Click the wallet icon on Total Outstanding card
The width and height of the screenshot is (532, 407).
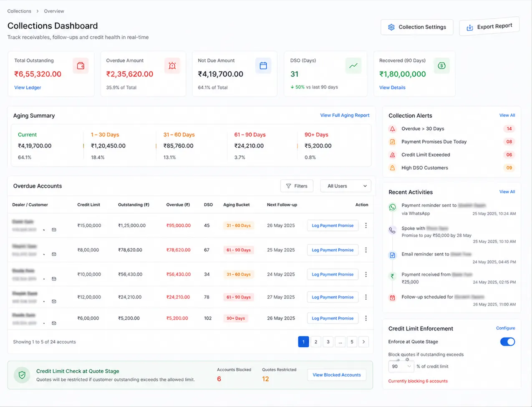81,66
